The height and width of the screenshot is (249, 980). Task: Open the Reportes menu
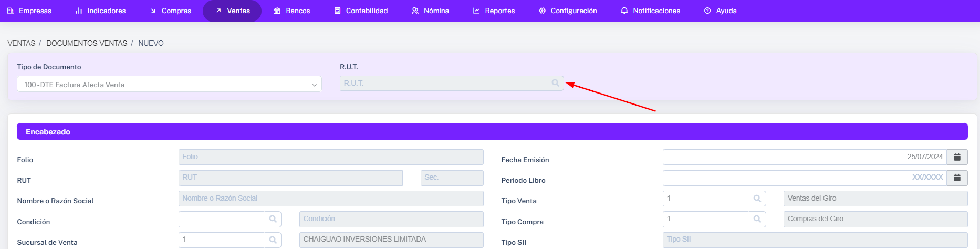tap(494, 11)
